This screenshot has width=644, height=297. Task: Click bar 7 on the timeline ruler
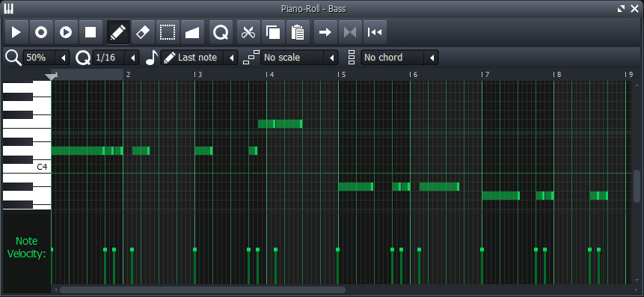click(x=487, y=74)
